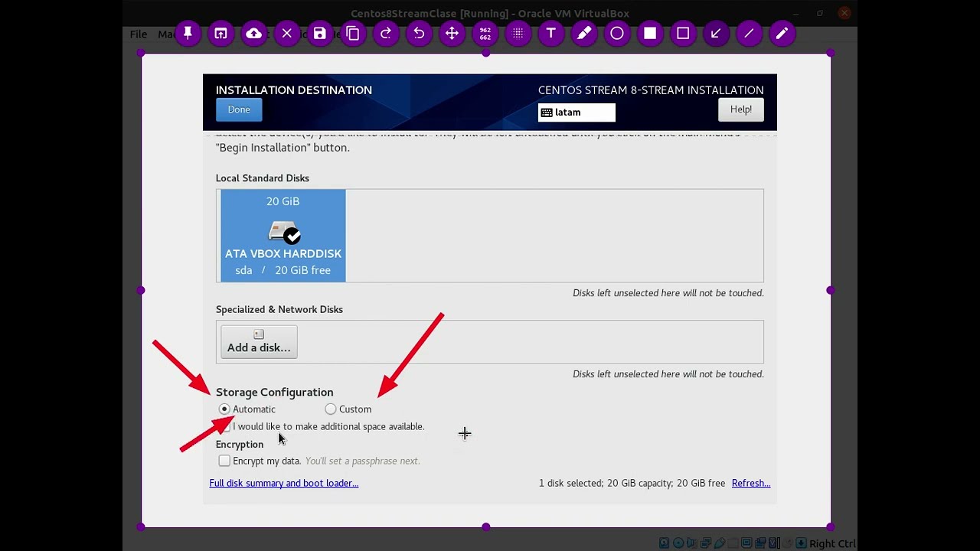Click the Refresh... link

coord(751,483)
